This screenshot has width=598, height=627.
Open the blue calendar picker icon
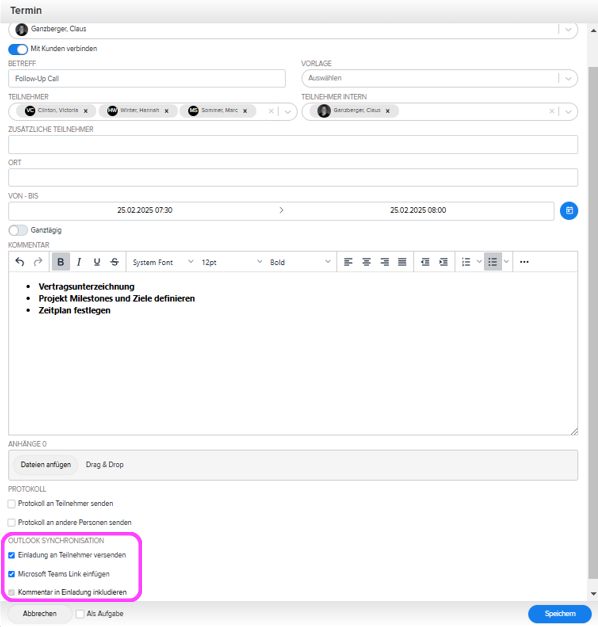point(569,211)
